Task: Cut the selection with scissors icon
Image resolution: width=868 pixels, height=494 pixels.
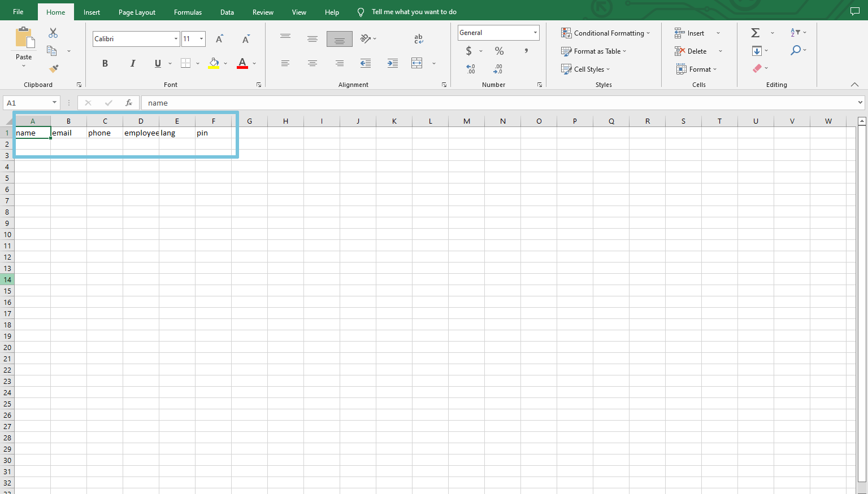Action: click(x=53, y=33)
